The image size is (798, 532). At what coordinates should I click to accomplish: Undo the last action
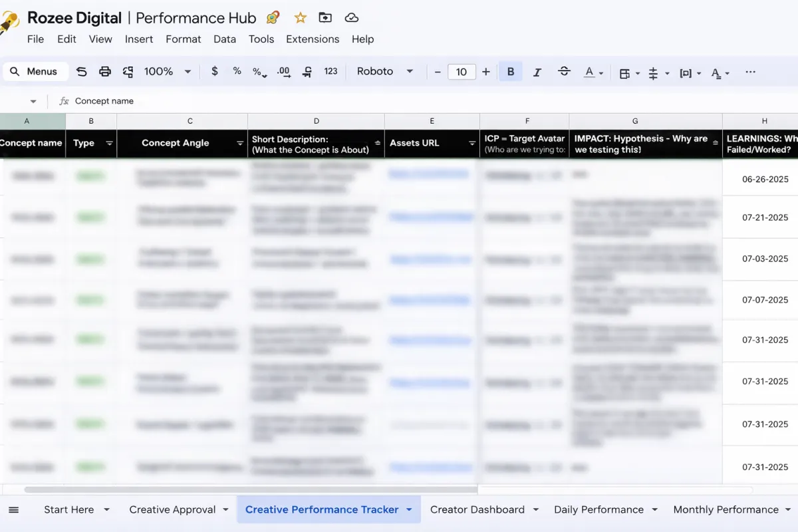click(81, 72)
